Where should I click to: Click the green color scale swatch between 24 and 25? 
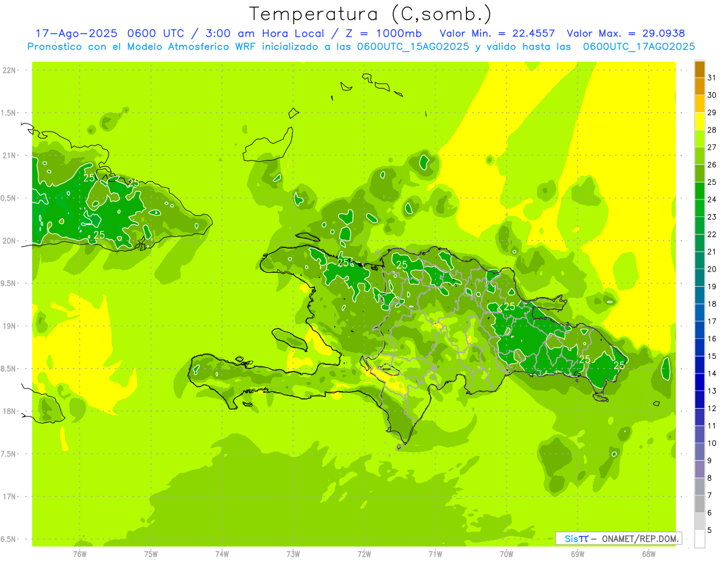pyautogui.click(x=699, y=191)
